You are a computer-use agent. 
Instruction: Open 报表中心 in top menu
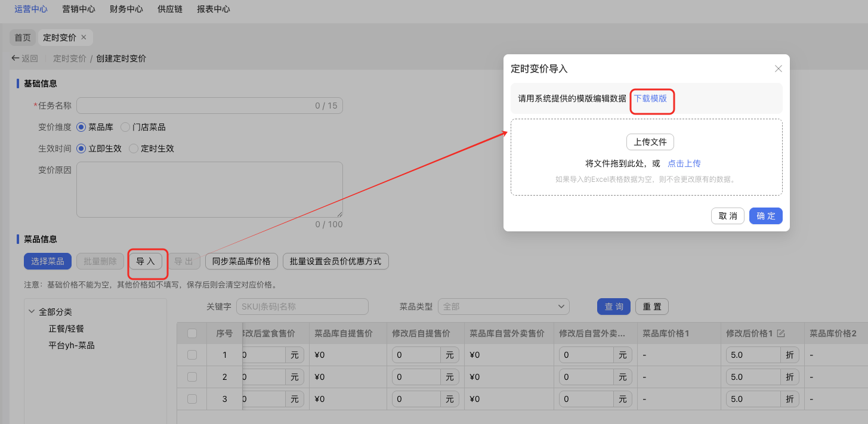tap(214, 10)
